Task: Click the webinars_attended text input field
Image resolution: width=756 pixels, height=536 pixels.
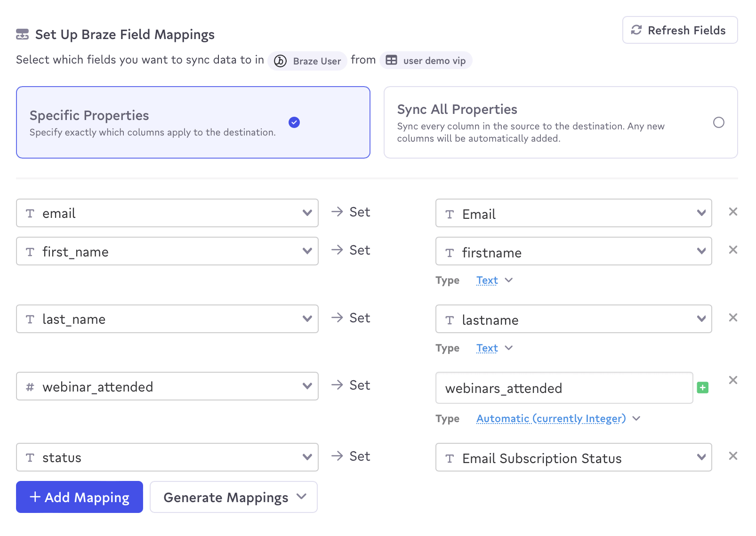Action: [x=564, y=388]
